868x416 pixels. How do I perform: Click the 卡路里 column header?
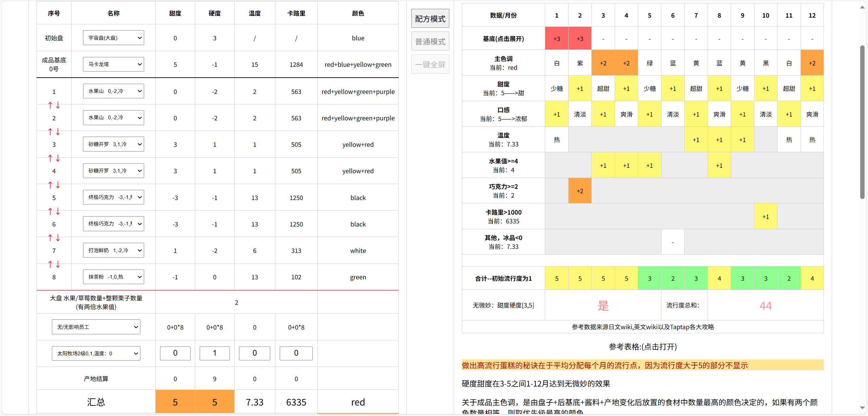296,13
